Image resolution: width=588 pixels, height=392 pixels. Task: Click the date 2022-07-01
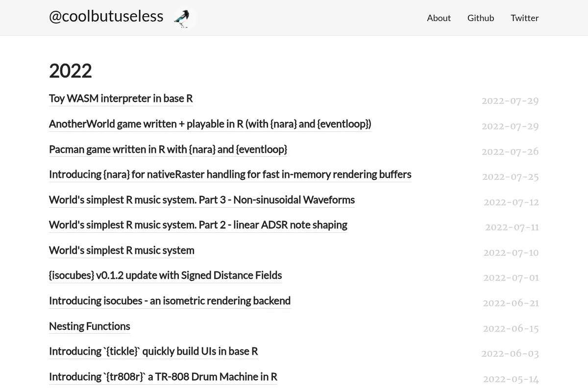tap(511, 278)
